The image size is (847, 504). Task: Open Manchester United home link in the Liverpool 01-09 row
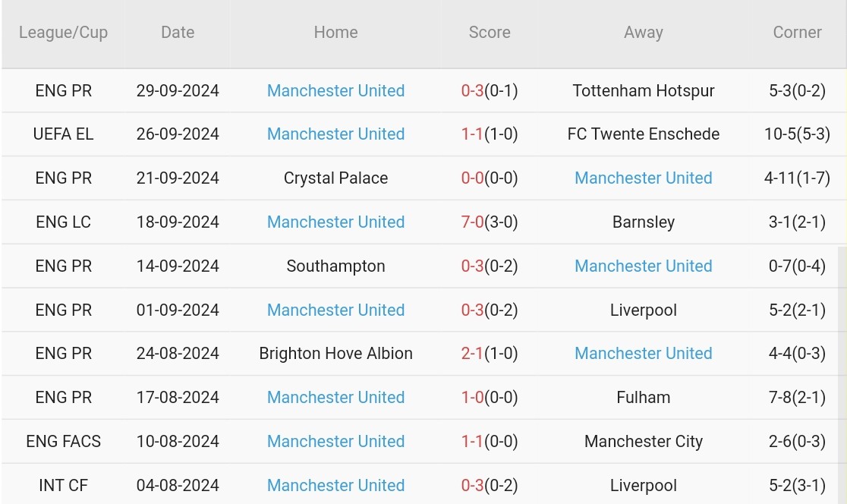click(335, 310)
